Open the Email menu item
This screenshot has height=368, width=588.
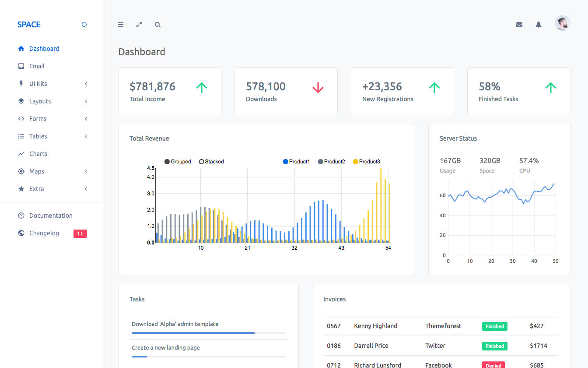click(x=37, y=66)
